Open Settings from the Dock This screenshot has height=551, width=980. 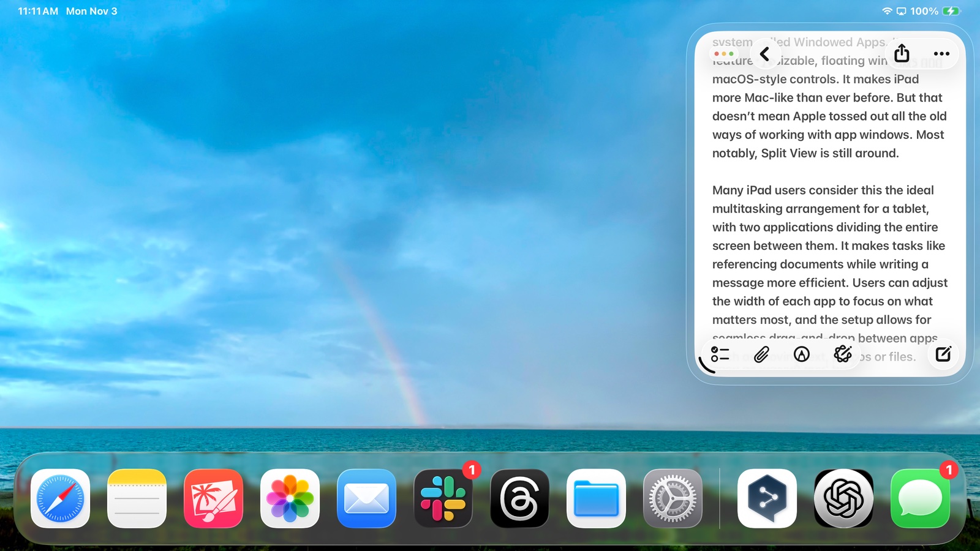tap(673, 498)
